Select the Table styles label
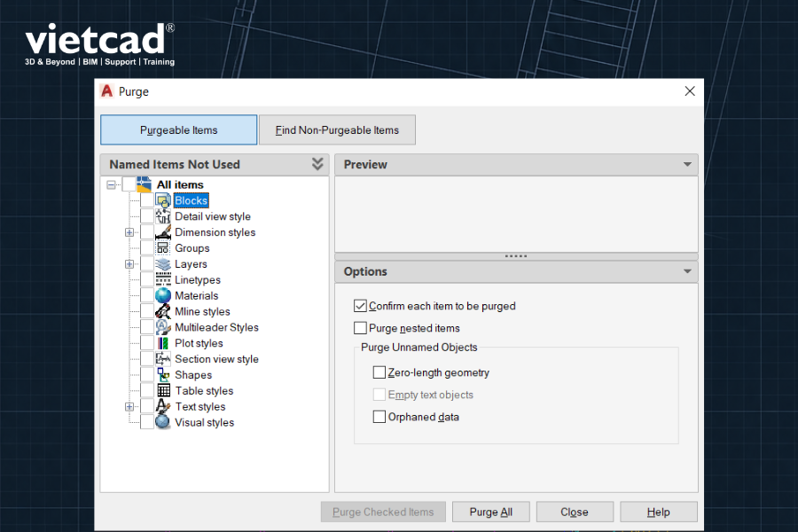This screenshot has height=532, width=798. tap(205, 390)
